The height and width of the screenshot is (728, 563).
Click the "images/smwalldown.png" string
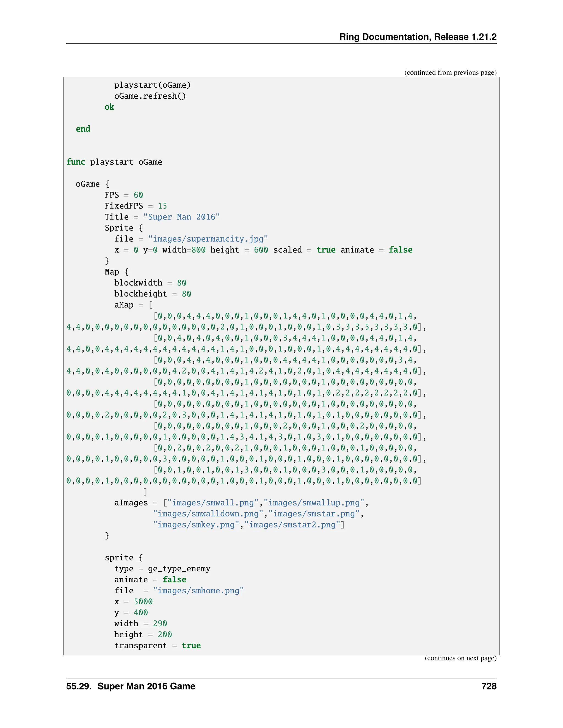[208, 514]
